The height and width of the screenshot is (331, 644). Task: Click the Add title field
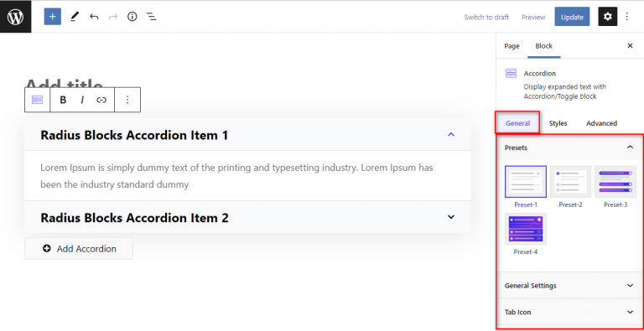click(x=64, y=84)
